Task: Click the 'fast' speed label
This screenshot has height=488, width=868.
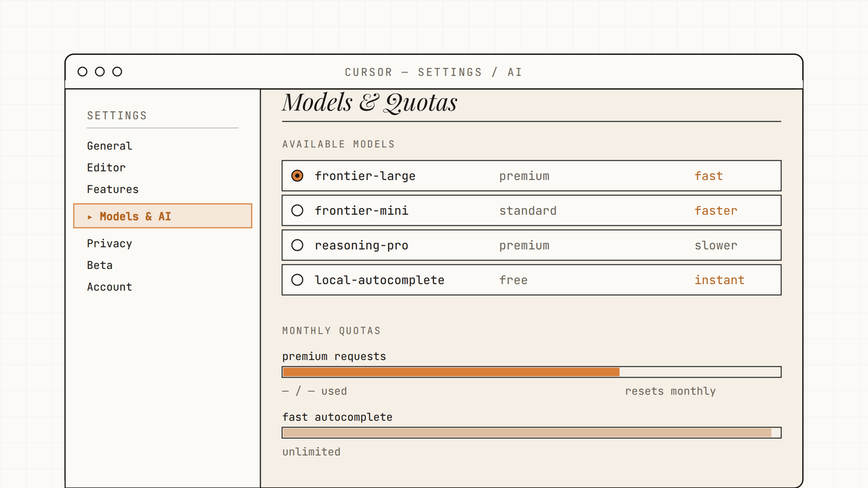Action: (x=709, y=176)
